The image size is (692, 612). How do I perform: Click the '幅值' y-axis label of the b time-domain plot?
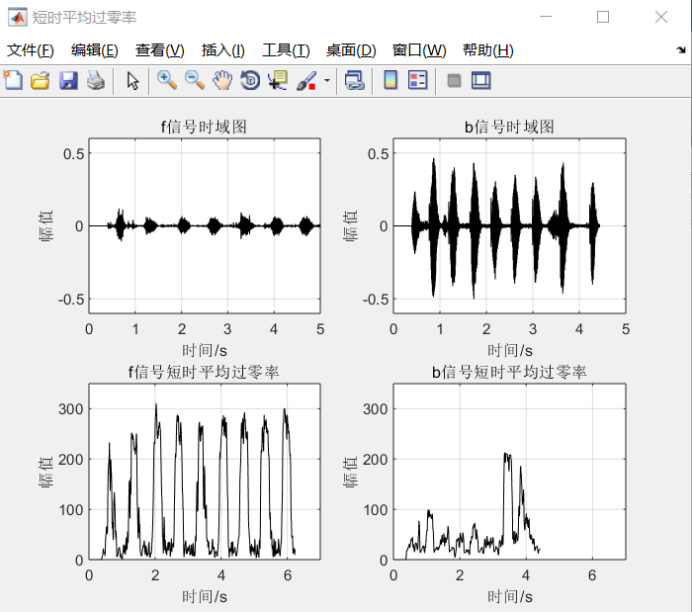point(350,226)
